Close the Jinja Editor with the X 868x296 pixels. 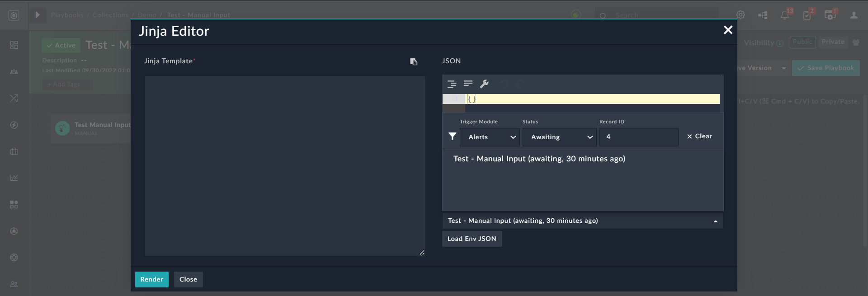point(728,30)
